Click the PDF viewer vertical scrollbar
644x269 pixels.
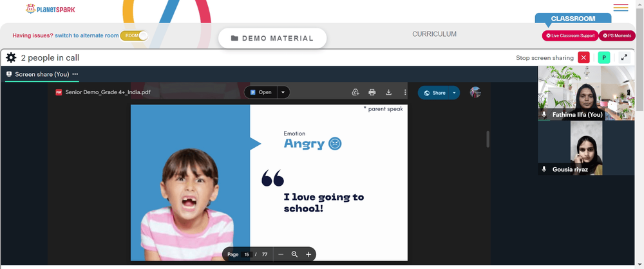pos(488,139)
